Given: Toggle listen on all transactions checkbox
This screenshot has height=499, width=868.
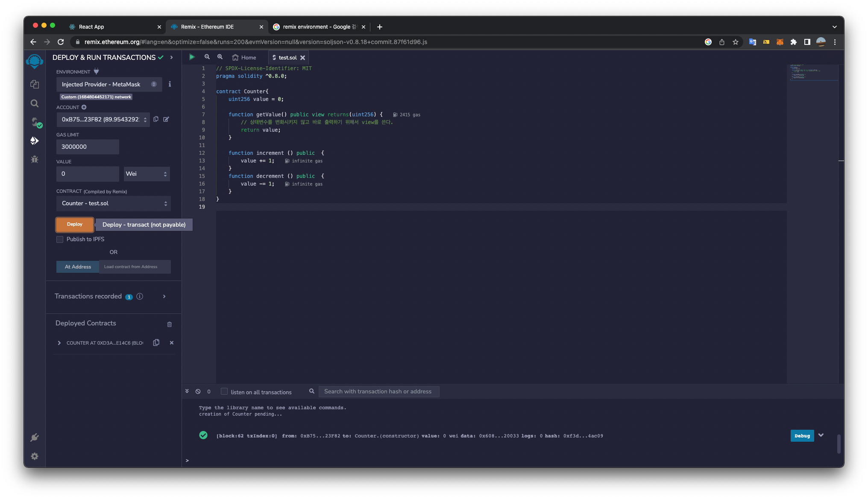Looking at the screenshot, I should click(x=224, y=391).
